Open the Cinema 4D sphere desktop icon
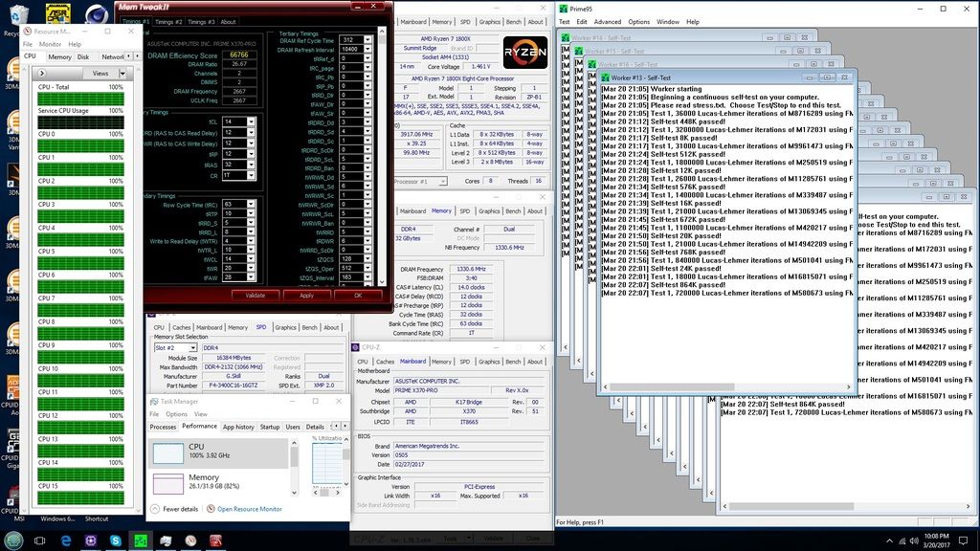This screenshot has width=980, height=551. coord(96,13)
